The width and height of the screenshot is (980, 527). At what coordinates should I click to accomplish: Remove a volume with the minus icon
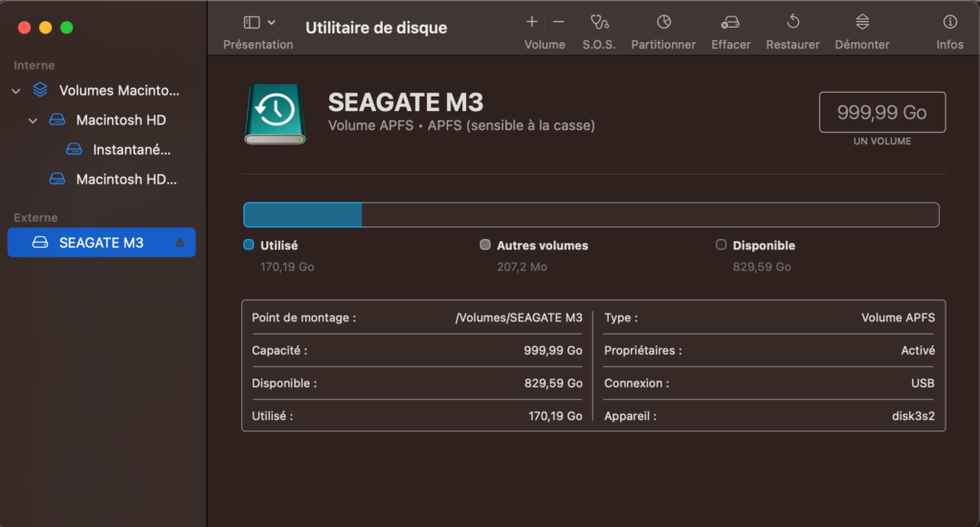pyautogui.click(x=559, y=22)
